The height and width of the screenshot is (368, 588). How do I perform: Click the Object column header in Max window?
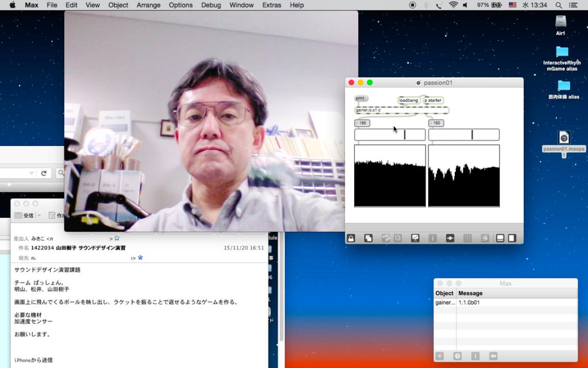pos(445,293)
